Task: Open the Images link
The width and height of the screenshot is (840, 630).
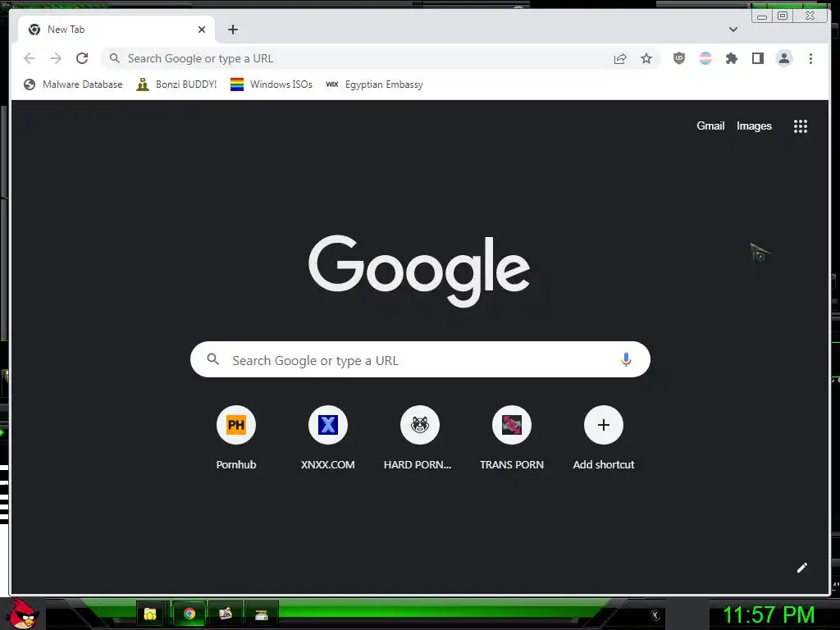Action: click(754, 126)
